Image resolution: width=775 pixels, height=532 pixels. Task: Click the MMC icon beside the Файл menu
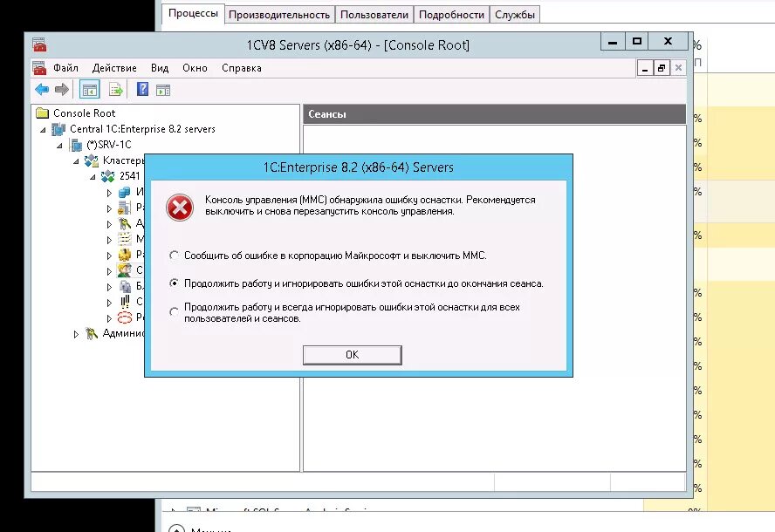(x=39, y=68)
